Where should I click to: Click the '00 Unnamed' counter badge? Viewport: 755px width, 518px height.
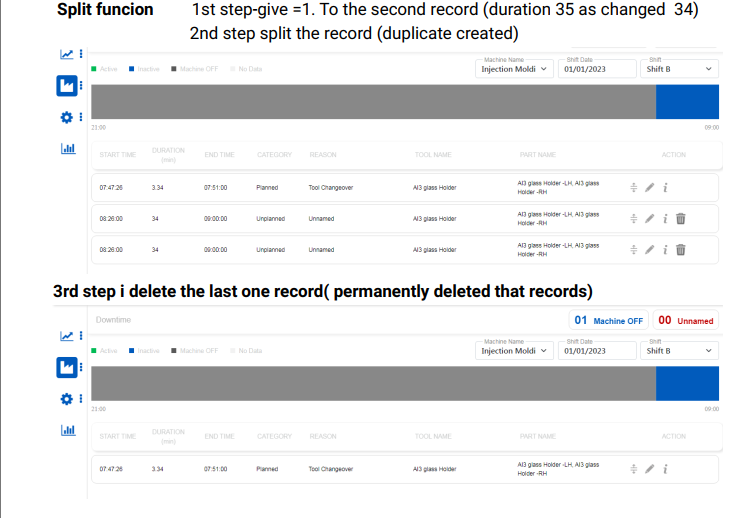tap(686, 321)
